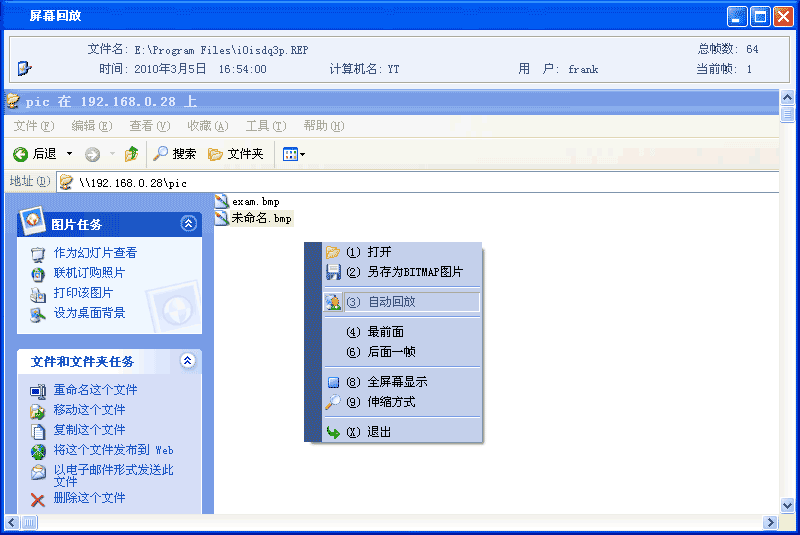Click 重命名这个文件 link

95,390
